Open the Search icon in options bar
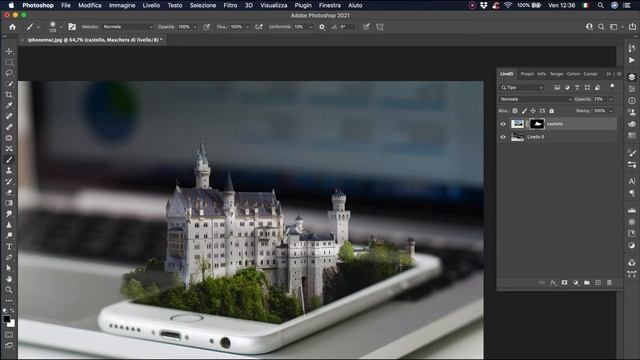 601,27
